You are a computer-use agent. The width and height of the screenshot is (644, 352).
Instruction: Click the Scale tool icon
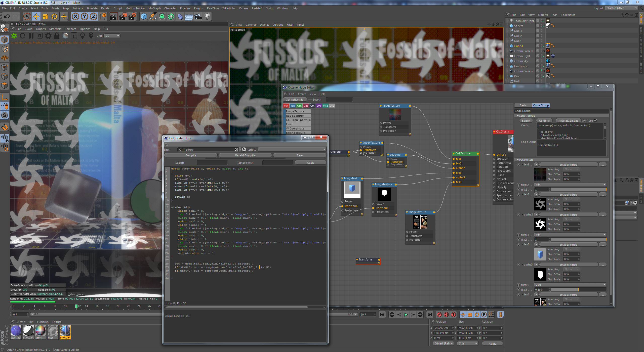(45, 17)
